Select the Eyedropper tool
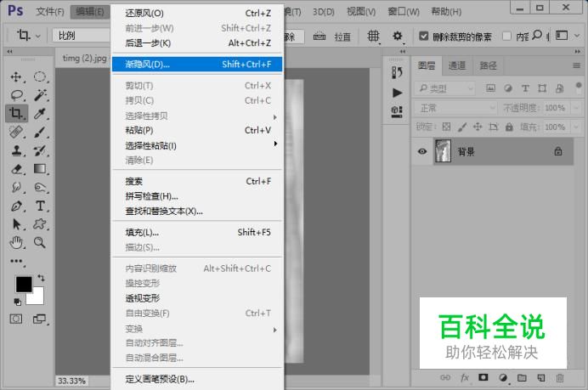Image resolution: width=588 pixels, height=390 pixels. [40, 113]
